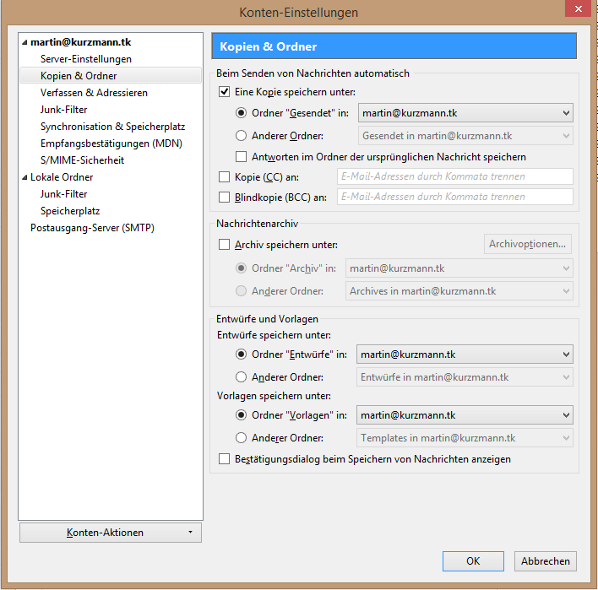This screenshot has height=590, width=598.
Task: Uncheck Eine Kopie speichern unter
Action: pyautogui.click(x=224, y=92)
